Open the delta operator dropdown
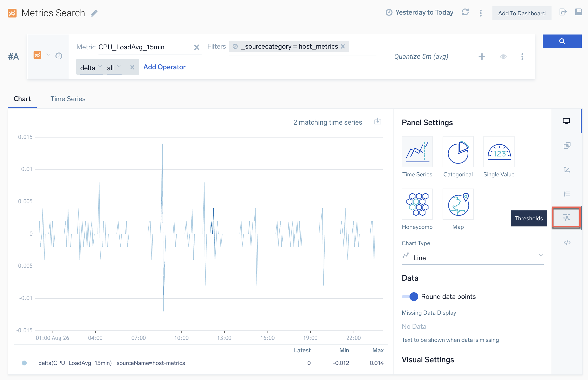The image size is (588, 380). pos(91,67)
